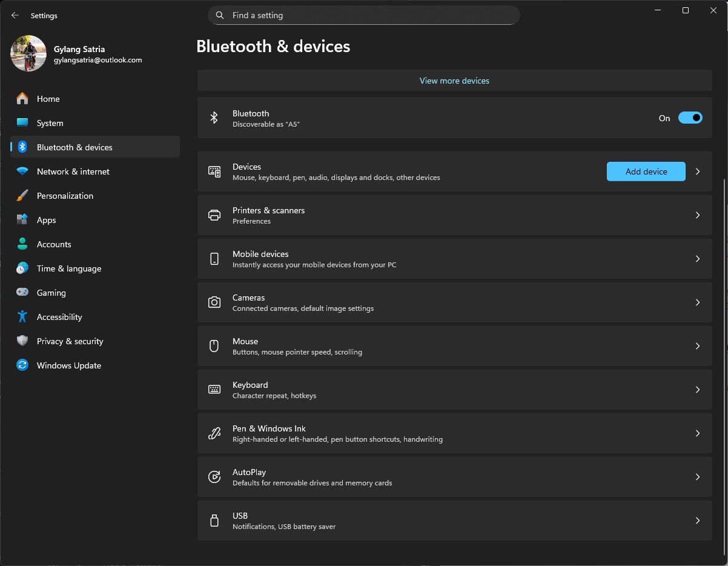Click the Windows Update sidebar icon
The width and height of the screenshot is (728, 566).
[x=22, y=365]
